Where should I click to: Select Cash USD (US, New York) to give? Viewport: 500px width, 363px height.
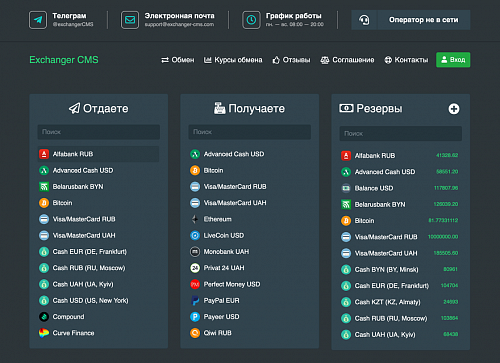point(98,301)
